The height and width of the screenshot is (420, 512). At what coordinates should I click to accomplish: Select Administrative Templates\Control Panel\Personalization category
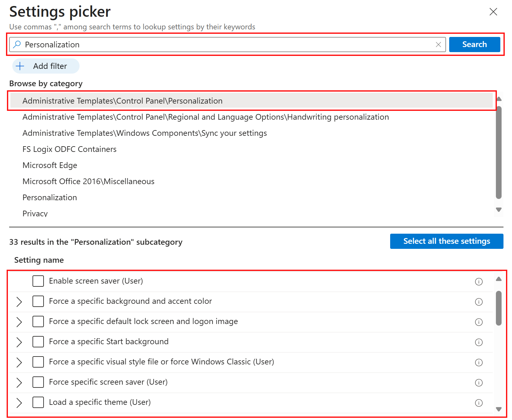251,101
